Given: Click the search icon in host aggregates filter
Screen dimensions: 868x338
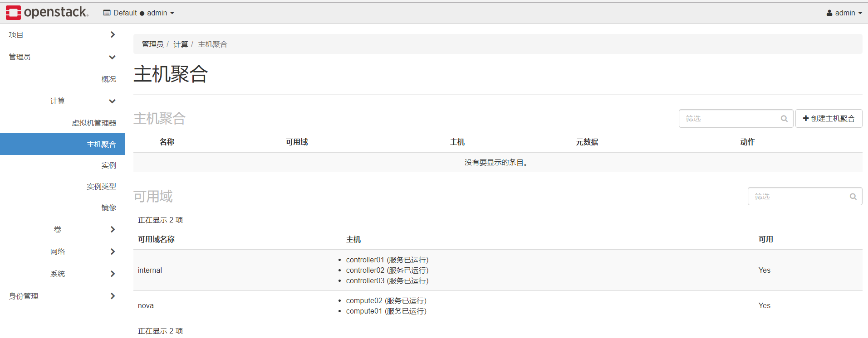Looking at the screenshot, I should point(784,119).
